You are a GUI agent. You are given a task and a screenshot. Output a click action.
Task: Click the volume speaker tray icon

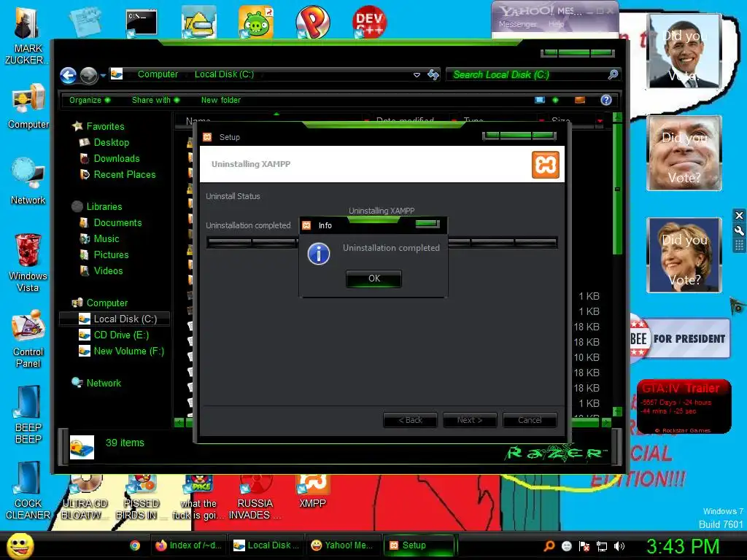[x=619, y=546]
